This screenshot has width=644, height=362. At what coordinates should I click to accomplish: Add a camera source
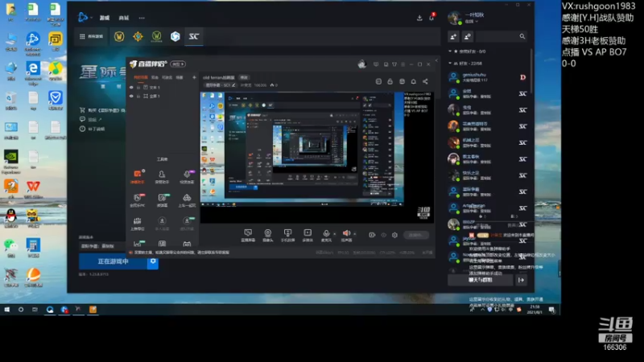[x=268, y=235]
